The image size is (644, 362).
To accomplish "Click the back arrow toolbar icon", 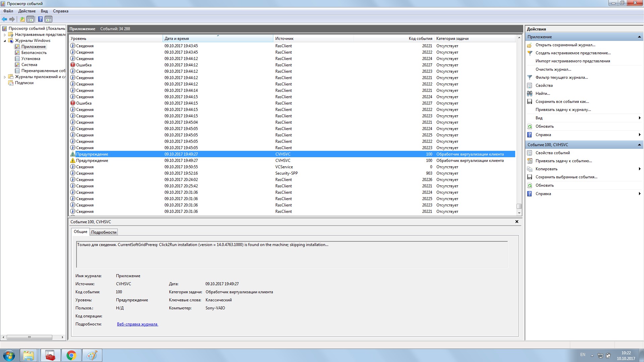I will pyautogui.click(x=4, y=19).
